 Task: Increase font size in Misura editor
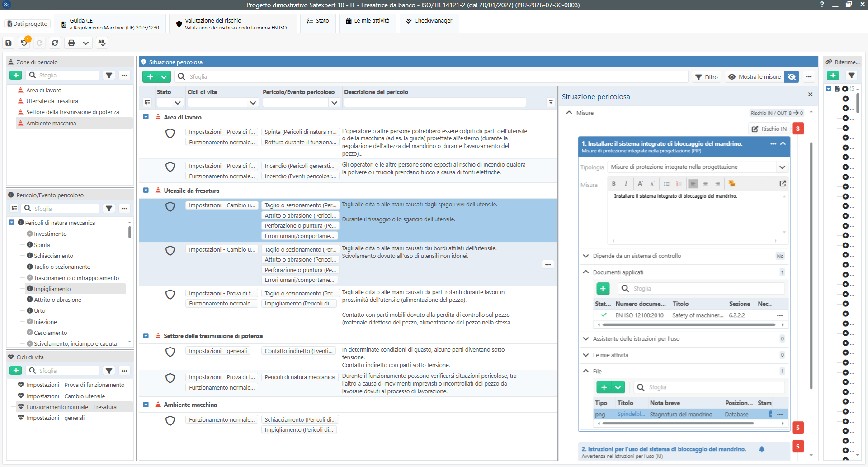click(x=640, y=183)
